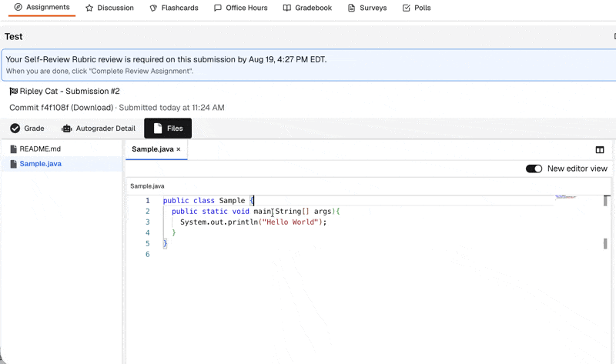This screenshot has height=364, width=616.
Task: Open the Polls tab
Action: (417, 8)
